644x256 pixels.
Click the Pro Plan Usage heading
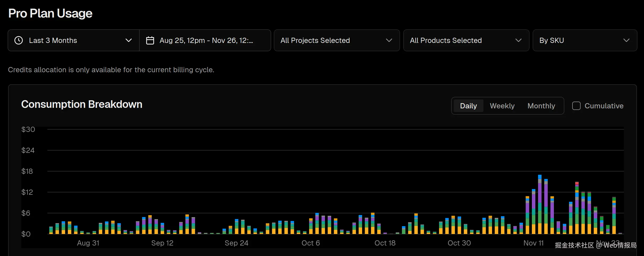pos(50,13)
